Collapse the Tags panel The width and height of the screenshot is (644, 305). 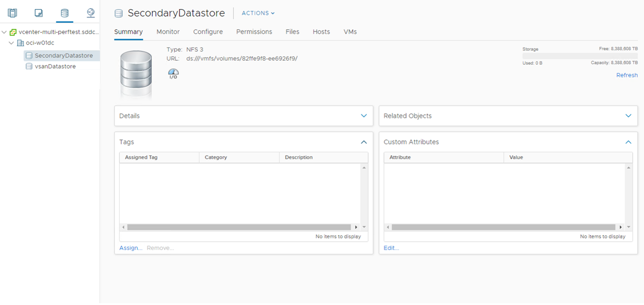(x=363, y=142)
